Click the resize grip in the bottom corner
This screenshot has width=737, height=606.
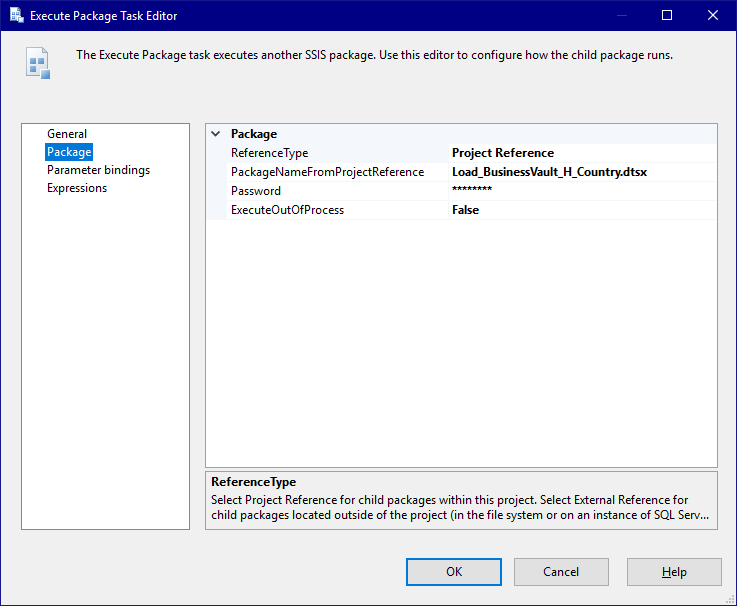tap(730, 599)
